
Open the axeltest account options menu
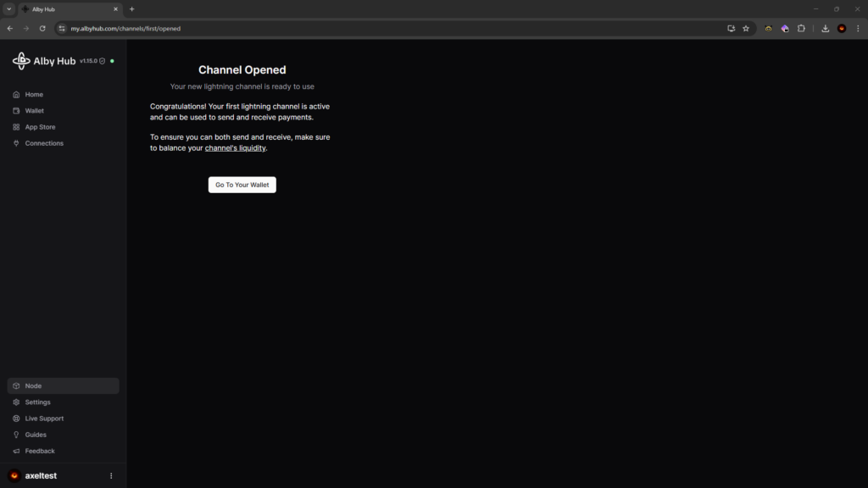[111, 476]
